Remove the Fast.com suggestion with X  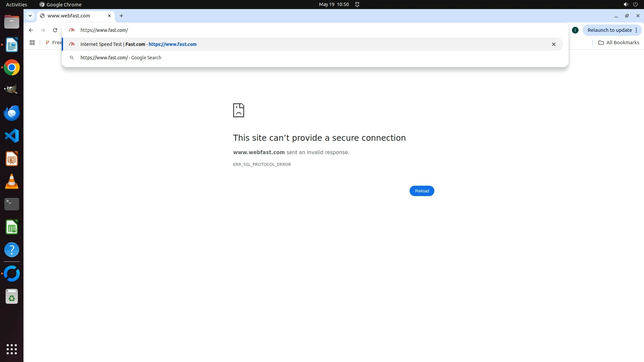tap(554, 44)
